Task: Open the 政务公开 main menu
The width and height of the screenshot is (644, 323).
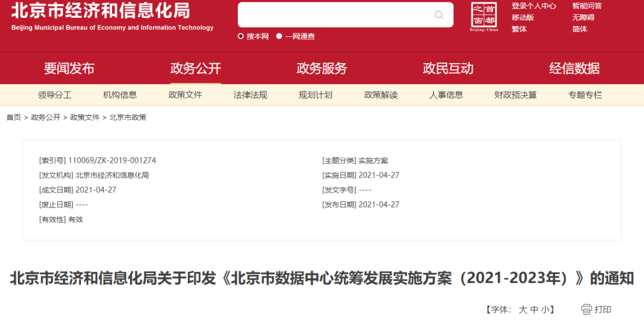Action: coord(196,68)
